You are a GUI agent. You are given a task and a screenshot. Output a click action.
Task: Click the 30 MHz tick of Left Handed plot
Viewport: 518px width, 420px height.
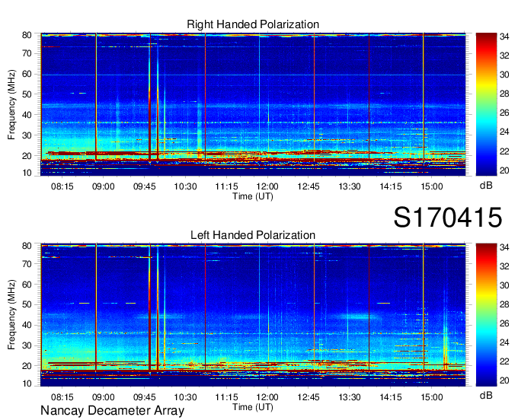click(x=27, y=345)
